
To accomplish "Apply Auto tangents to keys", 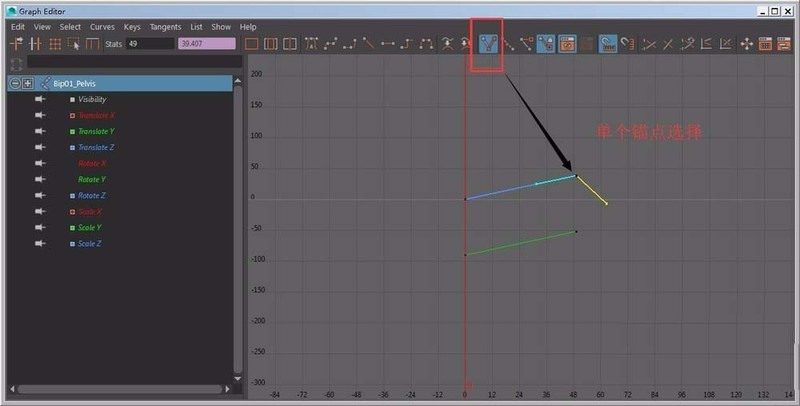I will click(311, 44).
